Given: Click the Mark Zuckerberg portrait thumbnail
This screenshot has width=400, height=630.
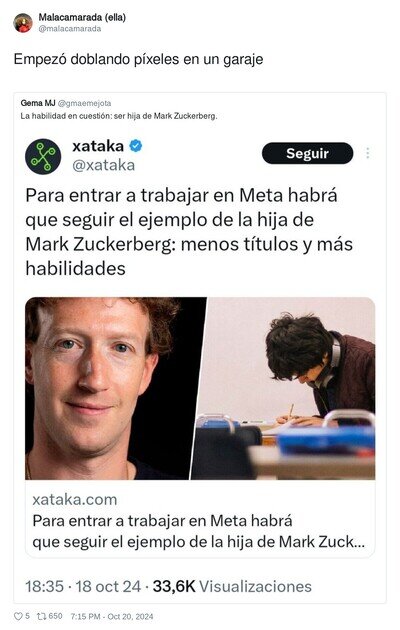Looking at the screenshot, I should pyautogui.click(x=116, y=388).
